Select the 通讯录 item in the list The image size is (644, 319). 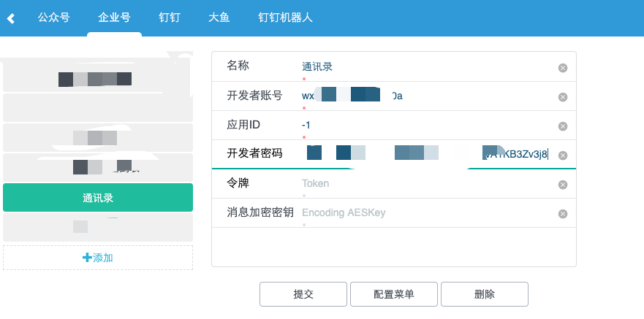98,198
